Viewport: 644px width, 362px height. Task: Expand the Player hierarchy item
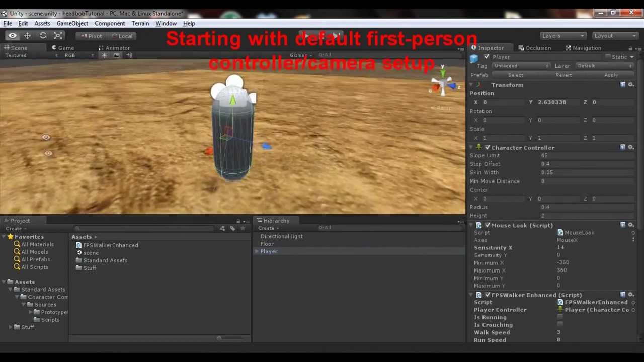point(257,251)
